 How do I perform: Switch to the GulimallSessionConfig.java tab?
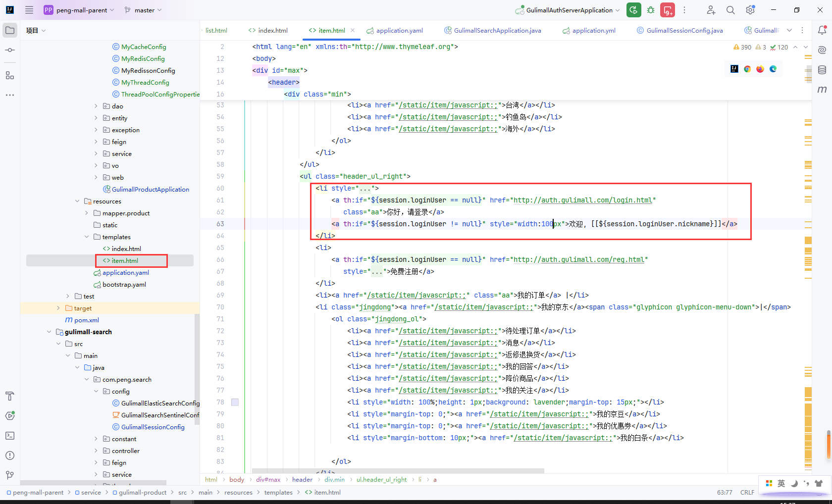click(680, 30)
